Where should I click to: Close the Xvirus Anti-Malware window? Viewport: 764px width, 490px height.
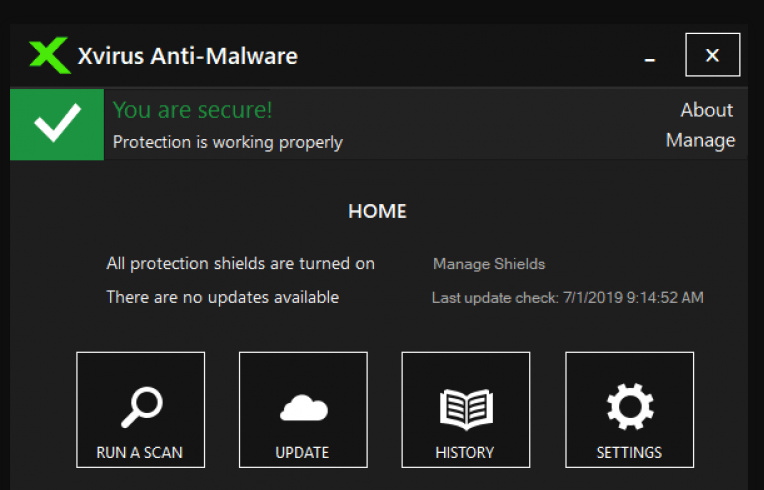point(712,55)
